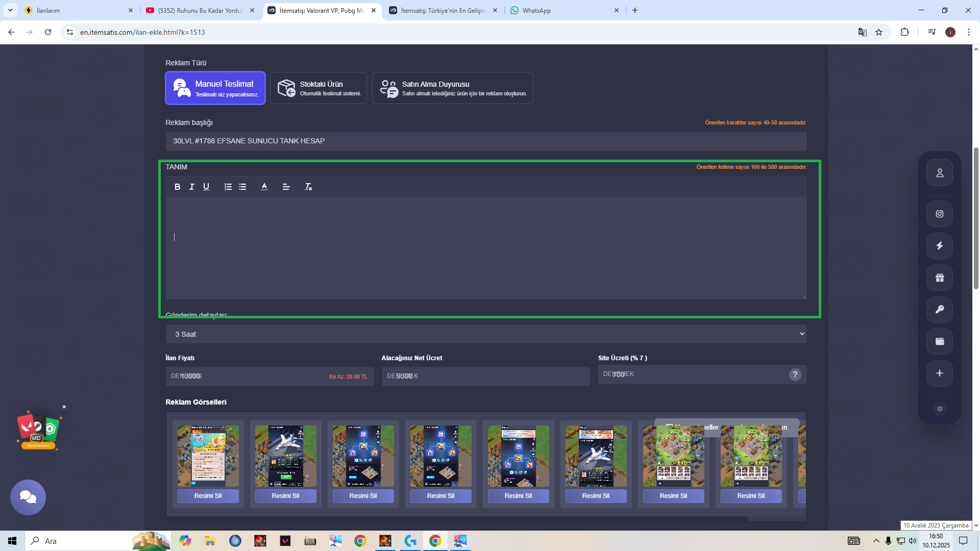Open the live chat bubble button
Viewport: 980px width, 551px height.
click(28, 497)
